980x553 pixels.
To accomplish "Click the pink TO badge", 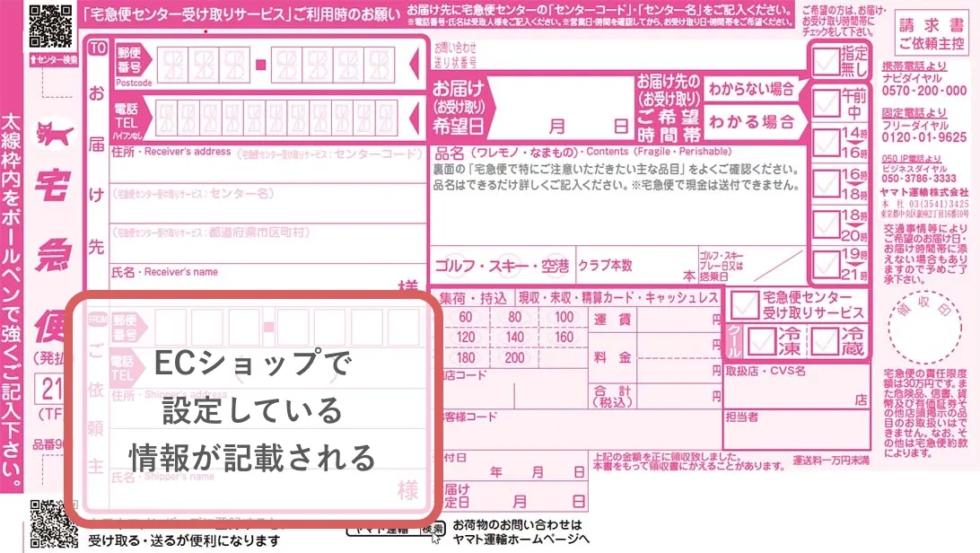I will coord(98,48).
